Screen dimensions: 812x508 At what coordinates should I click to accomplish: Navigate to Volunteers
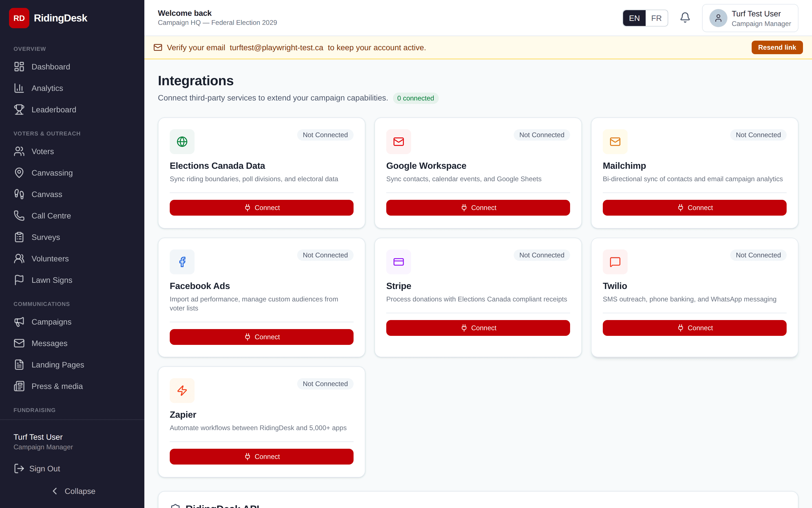[72, 259]
